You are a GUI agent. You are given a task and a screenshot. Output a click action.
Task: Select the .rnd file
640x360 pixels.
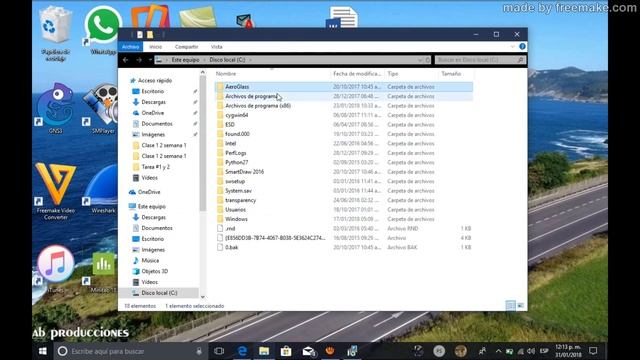click(344, 229)
